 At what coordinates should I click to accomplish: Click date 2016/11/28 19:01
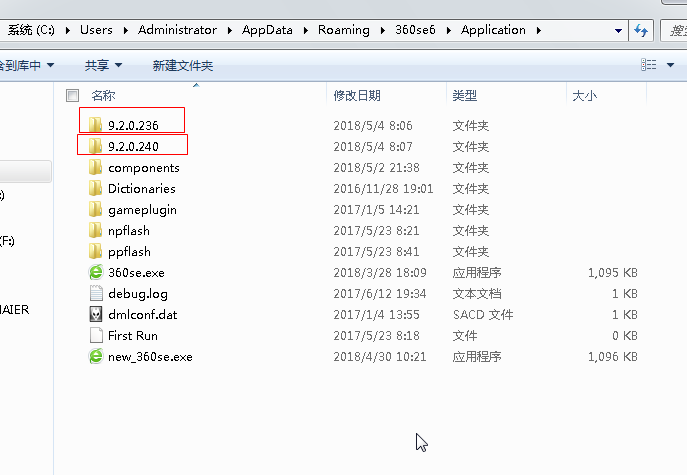click(383, 188)
